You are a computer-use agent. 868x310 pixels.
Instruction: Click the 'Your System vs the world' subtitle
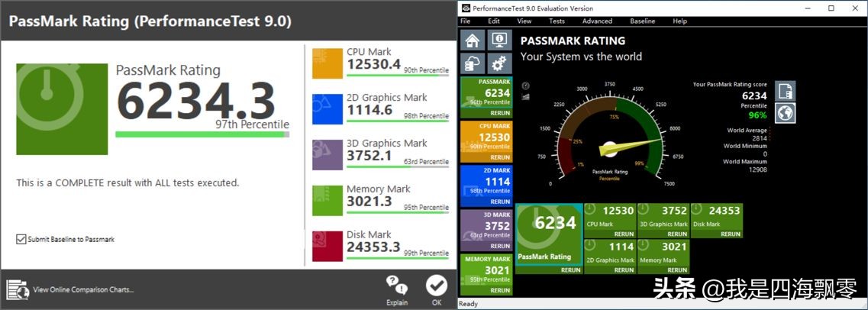point(581,57)
